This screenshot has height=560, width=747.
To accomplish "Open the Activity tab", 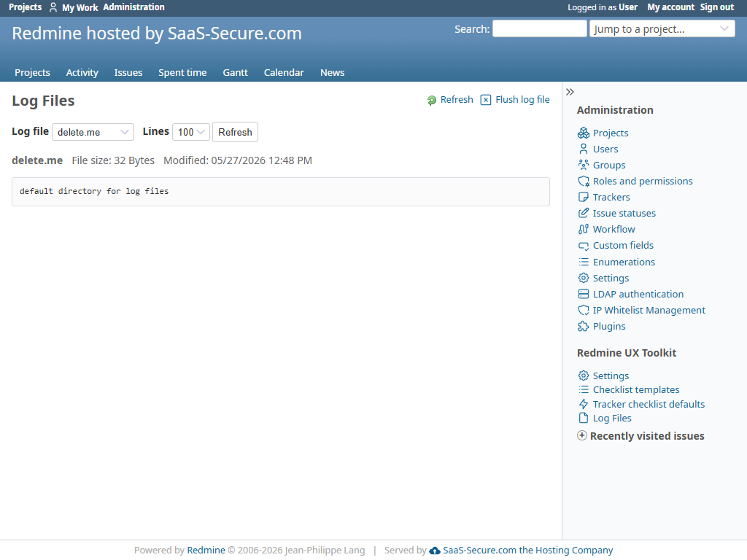I will coord(82,72).
